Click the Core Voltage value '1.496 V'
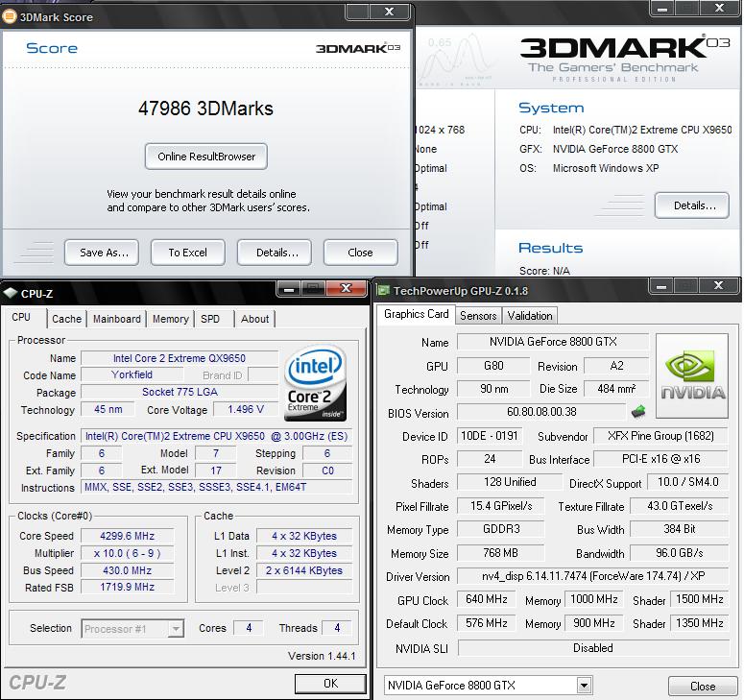The image size is (744, 700). (246, 409)
